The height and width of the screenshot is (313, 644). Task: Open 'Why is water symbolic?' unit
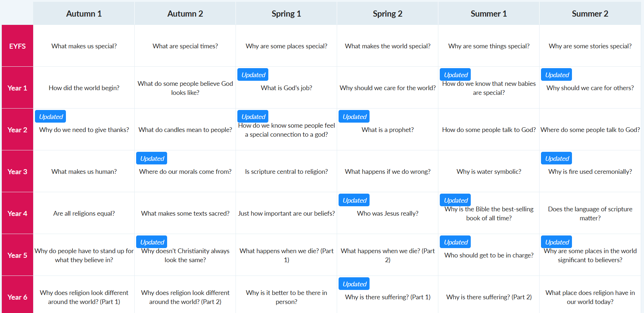tap(489, 172)
